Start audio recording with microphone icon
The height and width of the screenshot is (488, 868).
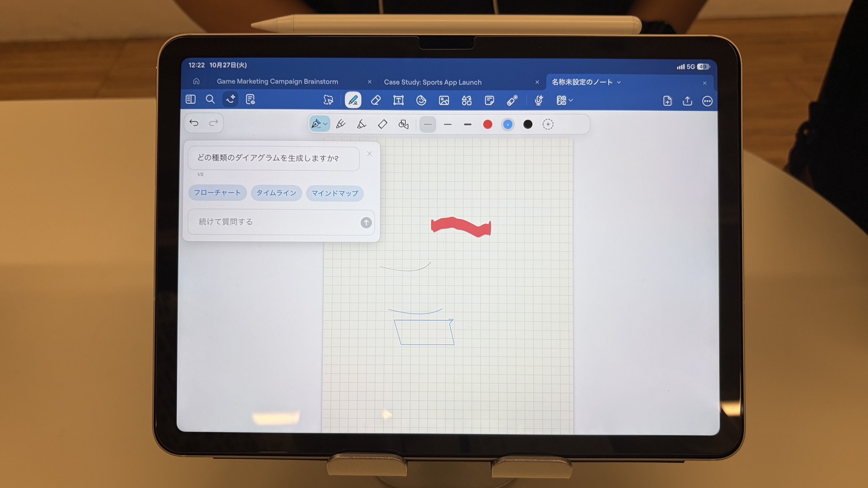point(538,101)
